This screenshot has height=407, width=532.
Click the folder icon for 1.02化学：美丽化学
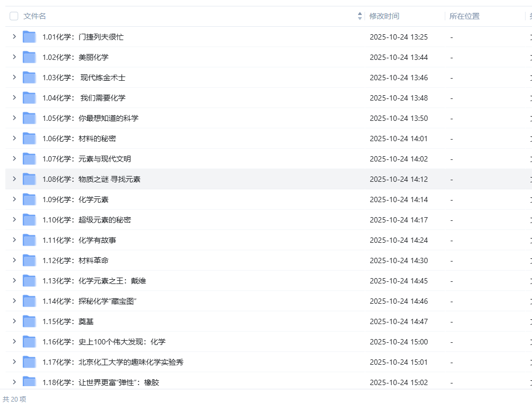click(x=29, y=57)
